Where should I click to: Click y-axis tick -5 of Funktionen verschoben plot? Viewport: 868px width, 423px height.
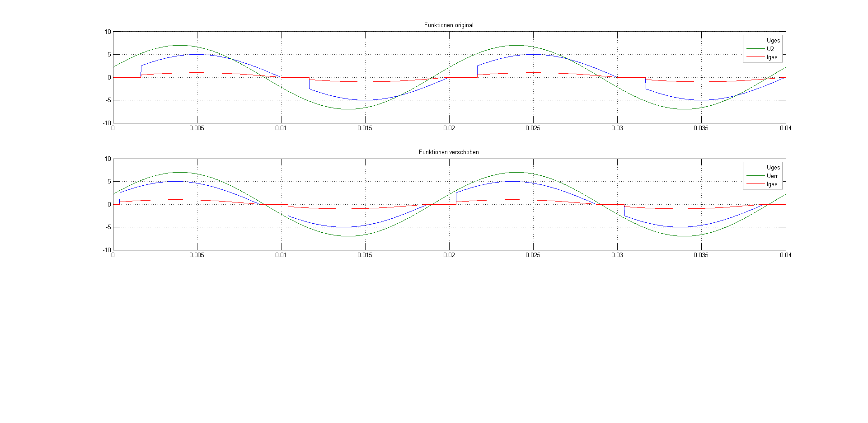click(108, 227)
